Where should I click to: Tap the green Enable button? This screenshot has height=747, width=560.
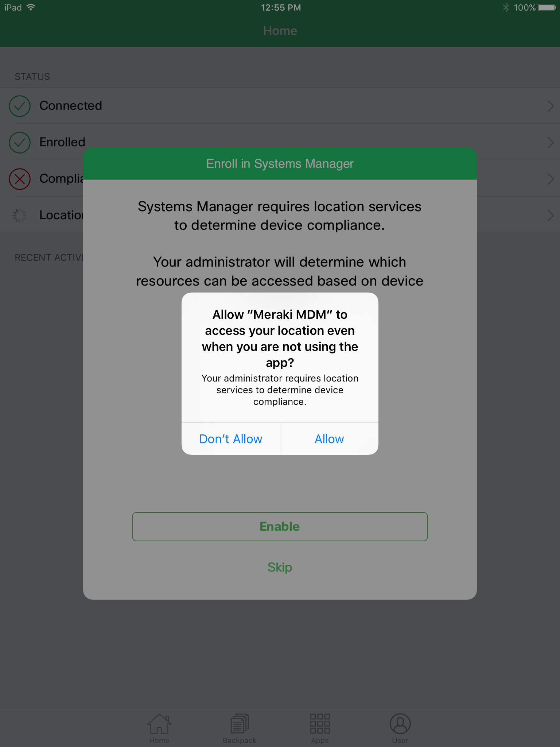[x=280, y=526]
